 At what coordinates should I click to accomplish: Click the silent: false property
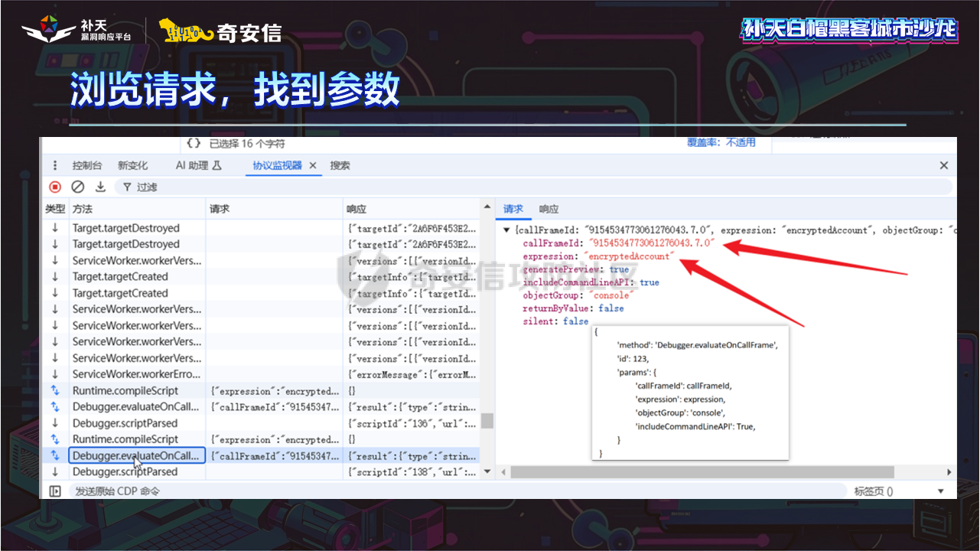(555, 321)
